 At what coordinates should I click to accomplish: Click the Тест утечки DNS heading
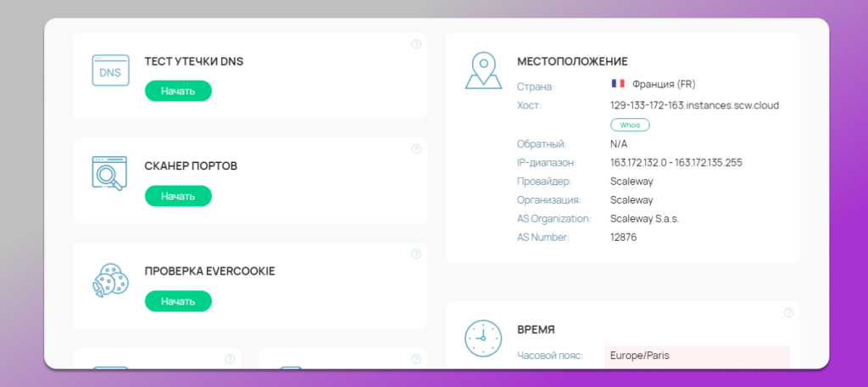[x=194, y=62]
